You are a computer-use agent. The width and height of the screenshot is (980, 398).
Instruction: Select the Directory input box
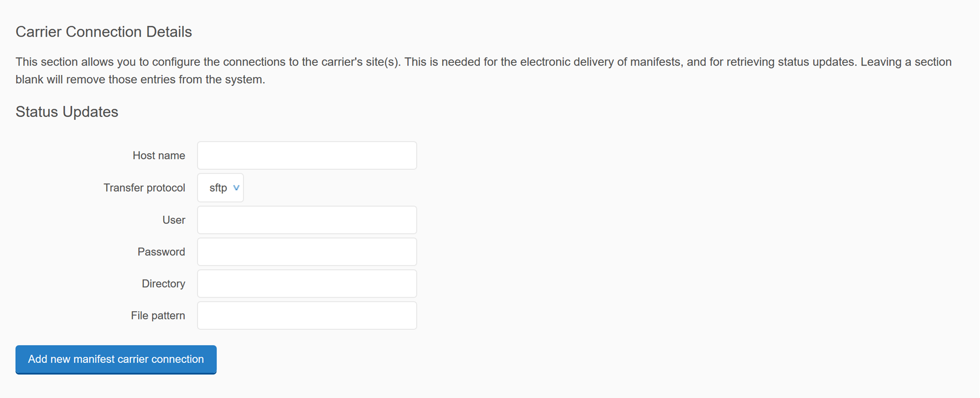[x=307, y=284]
